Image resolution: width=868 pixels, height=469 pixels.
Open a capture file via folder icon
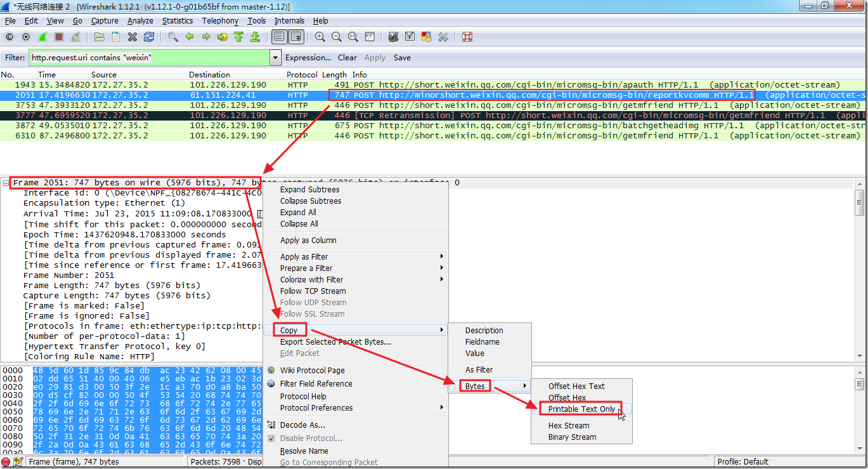[99, 37]
